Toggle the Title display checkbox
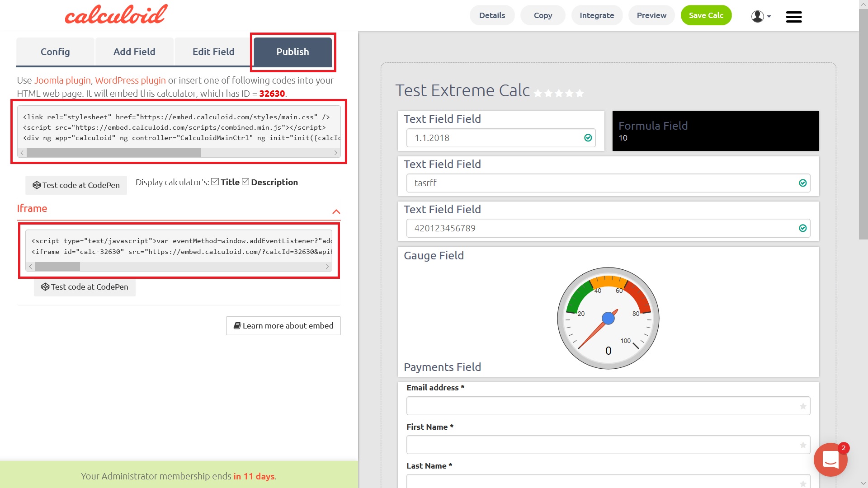This screenshot has height=488, width=868. coord(215,182)
